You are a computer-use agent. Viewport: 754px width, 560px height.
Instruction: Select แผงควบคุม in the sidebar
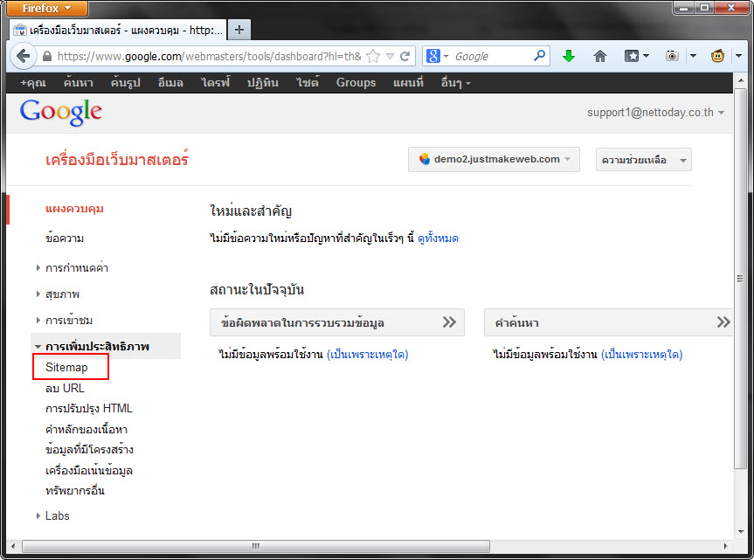(74, 209)
